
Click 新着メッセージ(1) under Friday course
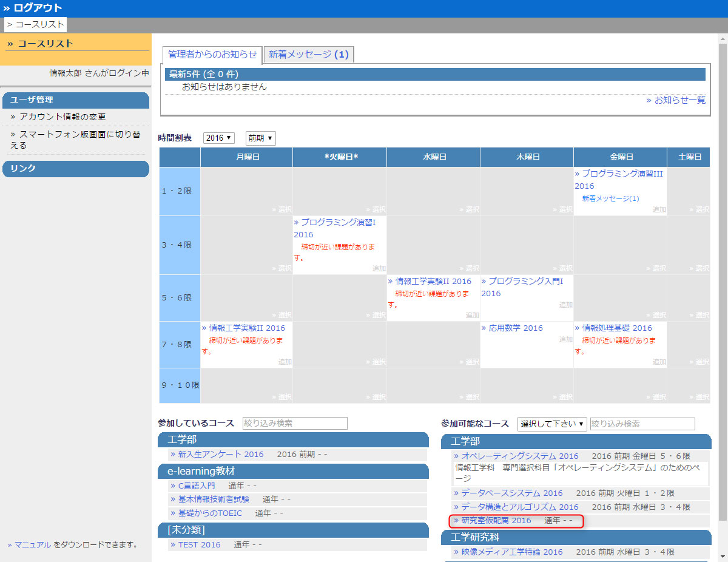pos(610,198)
